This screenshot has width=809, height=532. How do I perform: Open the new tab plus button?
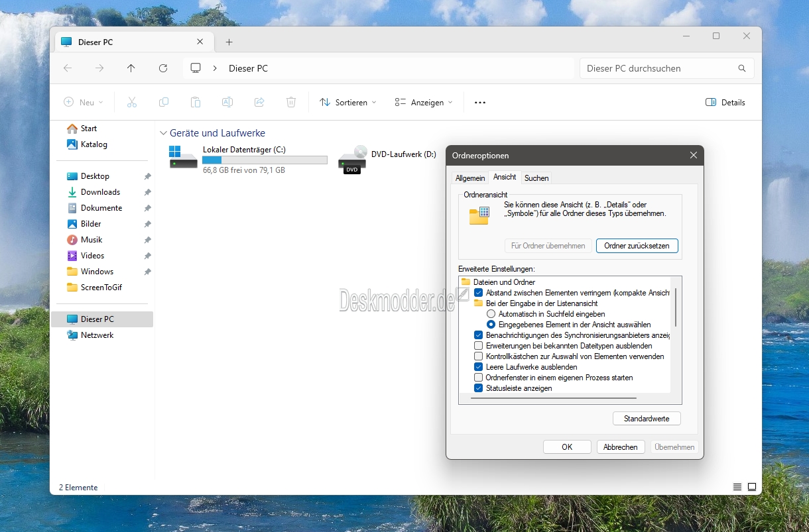click(x=229, y=42)
